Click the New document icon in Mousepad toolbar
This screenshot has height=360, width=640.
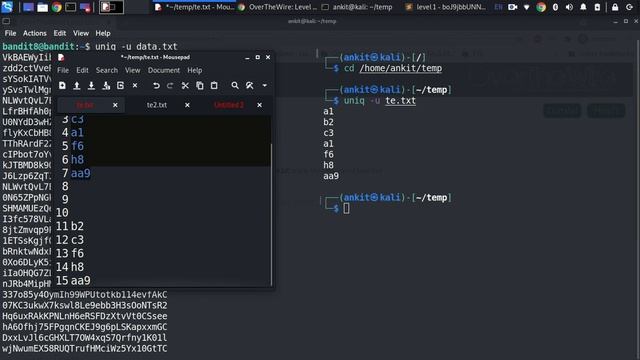[x=62, y=85]
